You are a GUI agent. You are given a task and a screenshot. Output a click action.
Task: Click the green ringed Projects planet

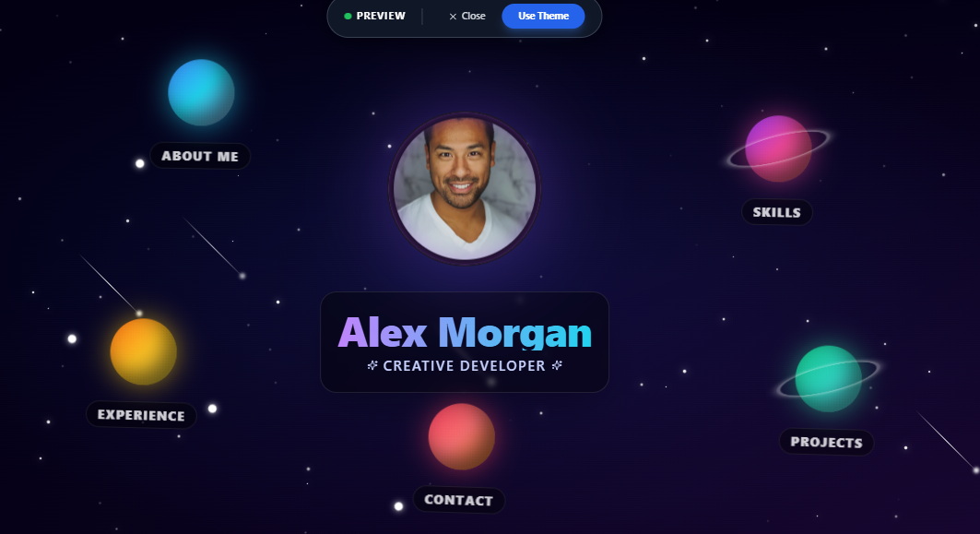[x=828, y=379]
